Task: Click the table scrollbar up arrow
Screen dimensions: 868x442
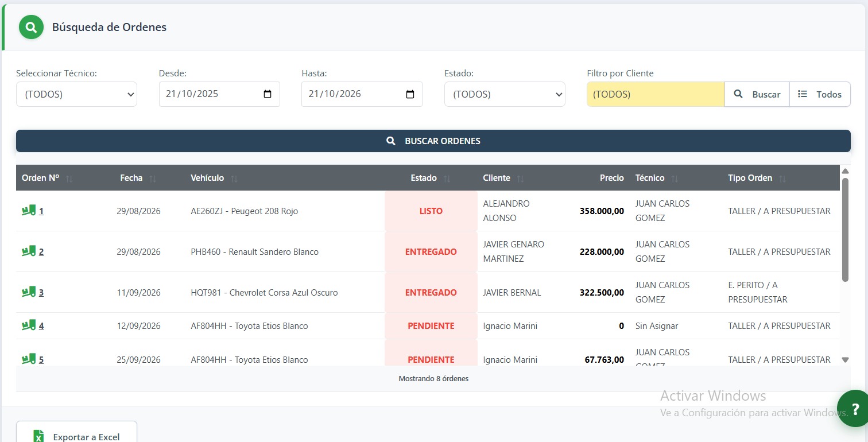Action: click(845, 171)
